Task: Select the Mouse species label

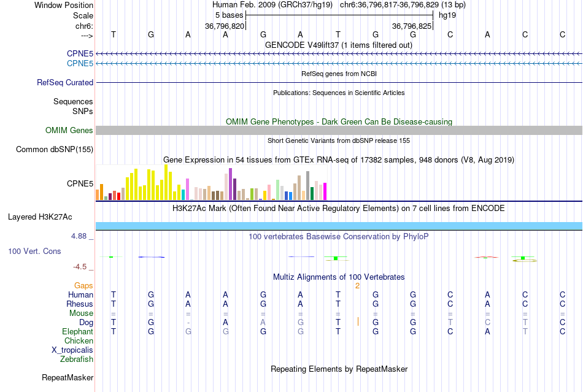Action: (82, 313)
